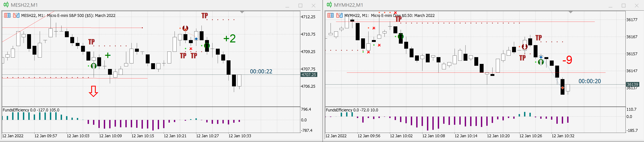Viewport: 644px width, 142px height.
Task: Open Depth of Market icon in MESH22 chart
Action: (x=16, y=16)
